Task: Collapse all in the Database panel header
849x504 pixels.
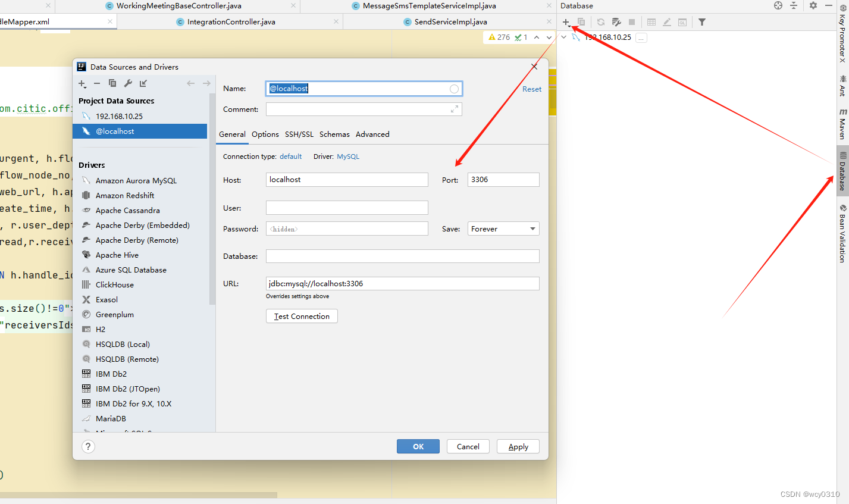Action: click(794, 5)
